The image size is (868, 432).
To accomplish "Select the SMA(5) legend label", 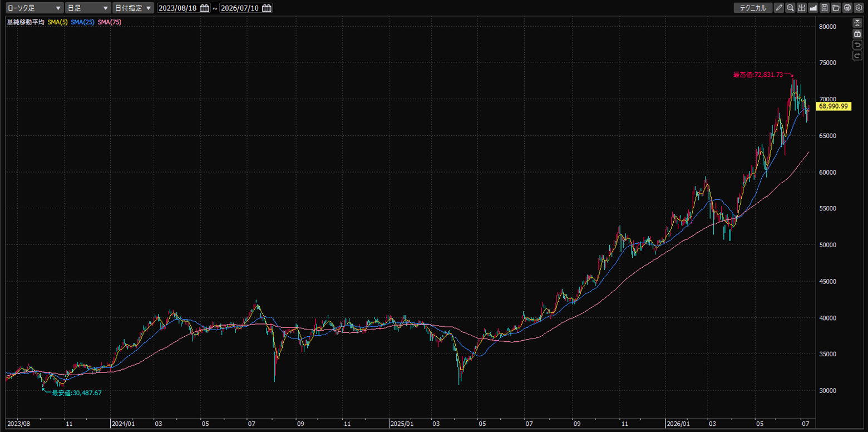I will [x=58, y=22].
